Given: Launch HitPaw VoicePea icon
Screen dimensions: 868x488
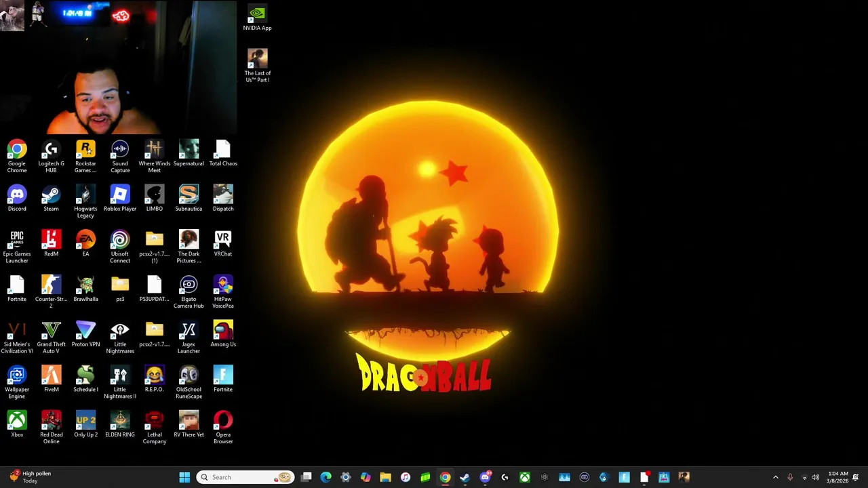Looking at the screenshot, I should coord(223,292).
